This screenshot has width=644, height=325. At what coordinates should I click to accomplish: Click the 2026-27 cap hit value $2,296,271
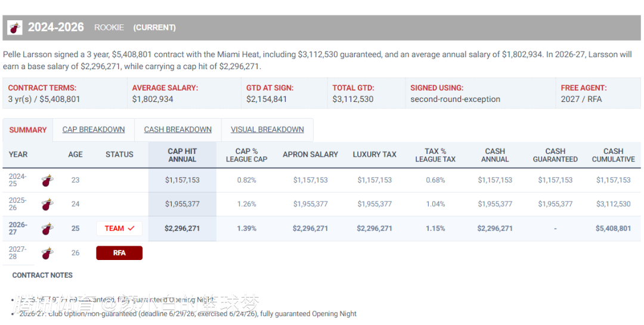[x=182, y=228]
